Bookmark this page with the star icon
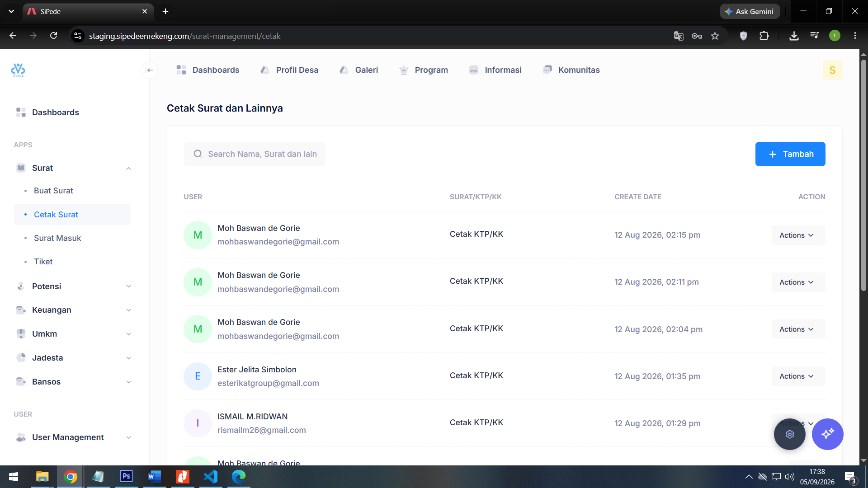Screen dimensions: 868x488 click(715, 36)
